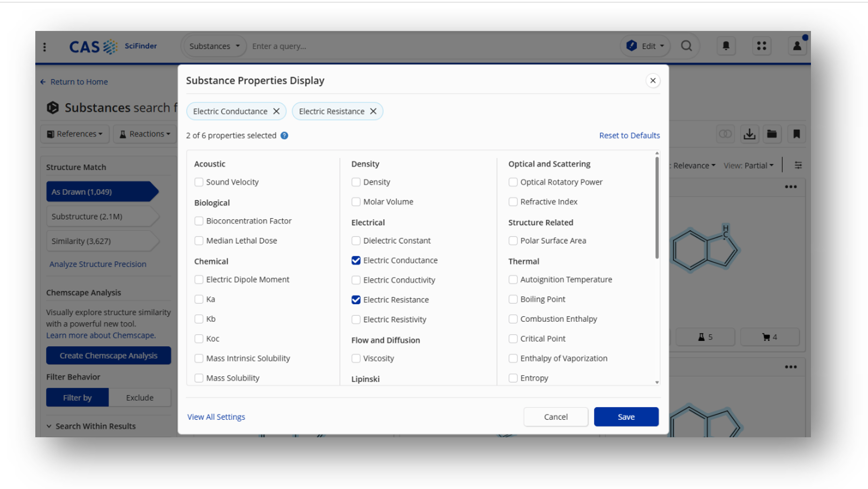Viewport: 868px width, 489px height.
Task: Click the combine results icon
Action: pos(725,134)
